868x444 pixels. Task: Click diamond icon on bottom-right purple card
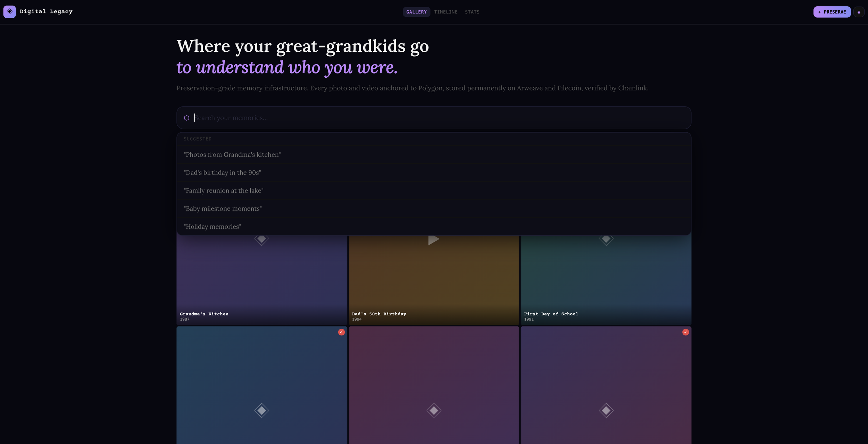coord(606,410)
